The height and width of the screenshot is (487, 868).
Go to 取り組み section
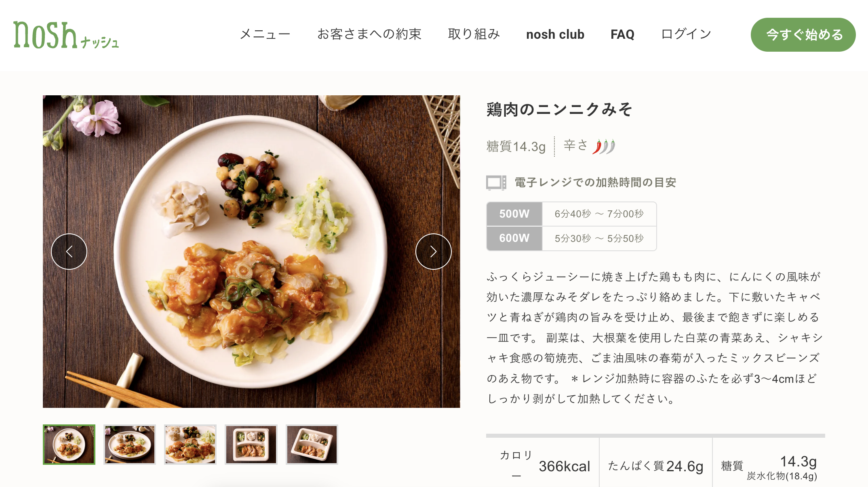(474, 34)
